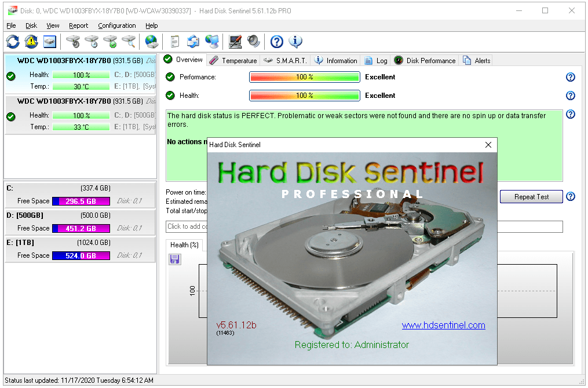
Task: Click the disk icon with gray stethoscope
Action: pos(73,42)
